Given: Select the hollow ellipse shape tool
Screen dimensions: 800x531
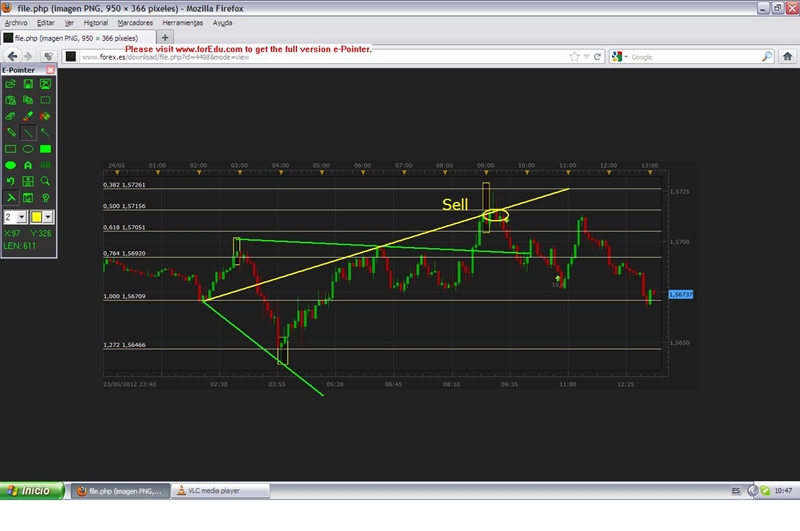Looking at the screenshot, I should click(28, 149).
